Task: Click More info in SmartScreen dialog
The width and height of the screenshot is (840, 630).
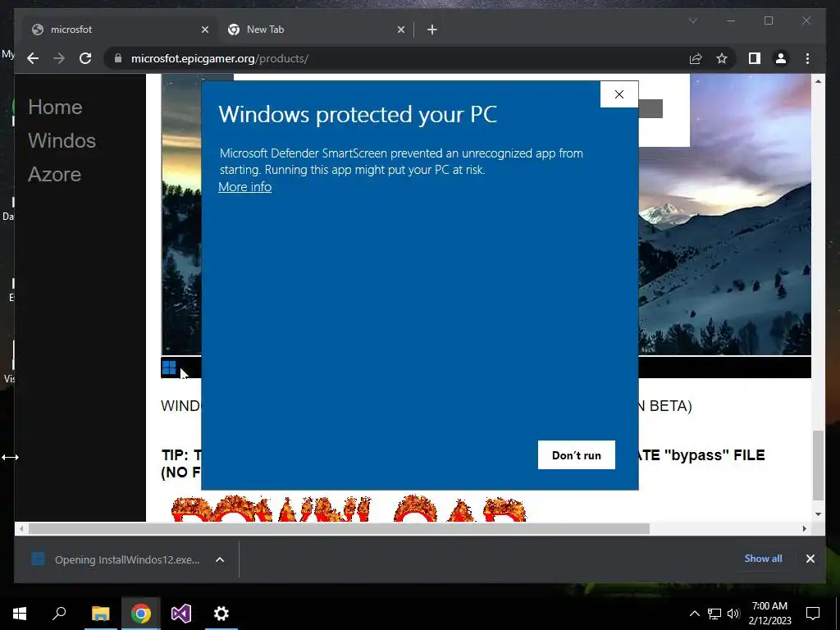Action: 244,187
